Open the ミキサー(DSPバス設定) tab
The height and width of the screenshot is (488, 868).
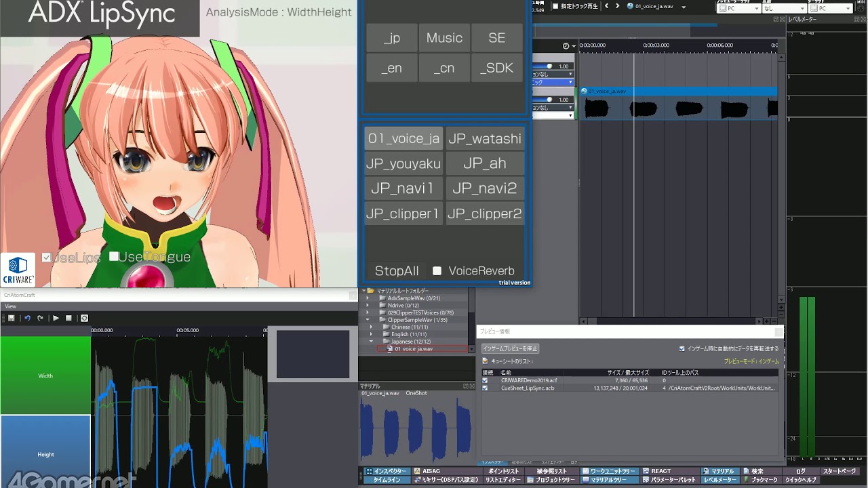coord(447,480)
